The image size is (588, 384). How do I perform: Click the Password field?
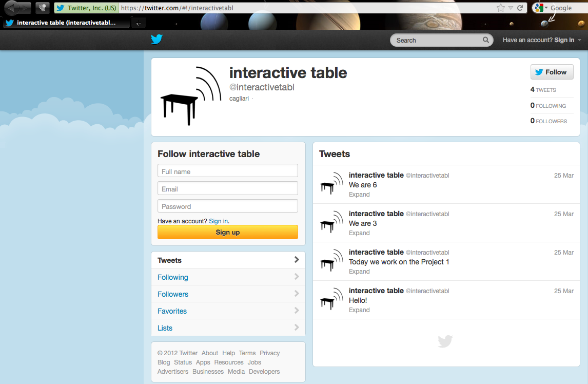(x=228, y=206)
